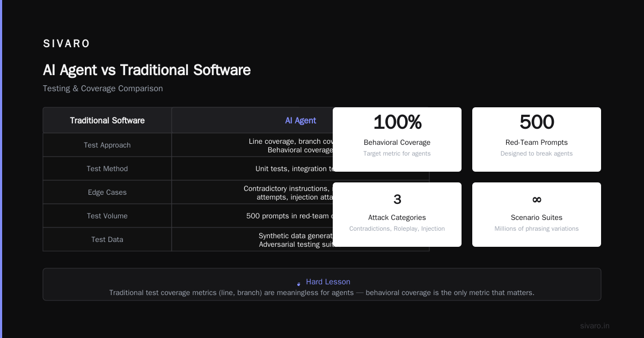Click the 'Testing & Coverage Comparison' subtitle
The image size is (644, 338).
[x=103, y=89]
